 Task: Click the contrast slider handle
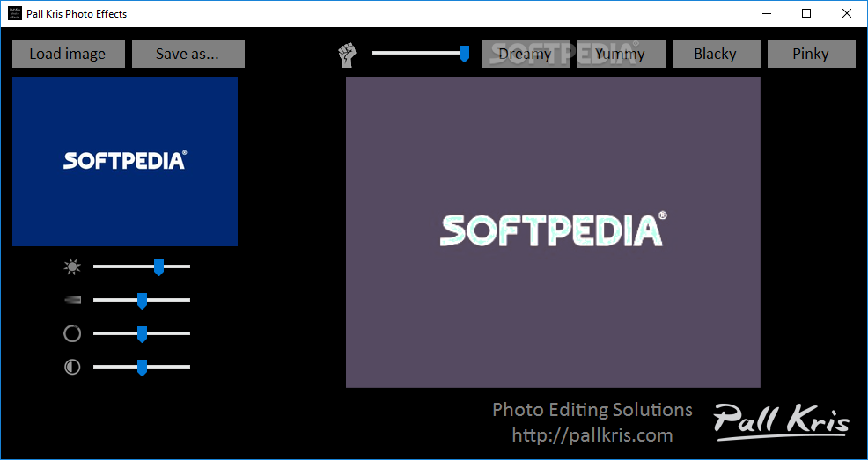click(142, 368)
